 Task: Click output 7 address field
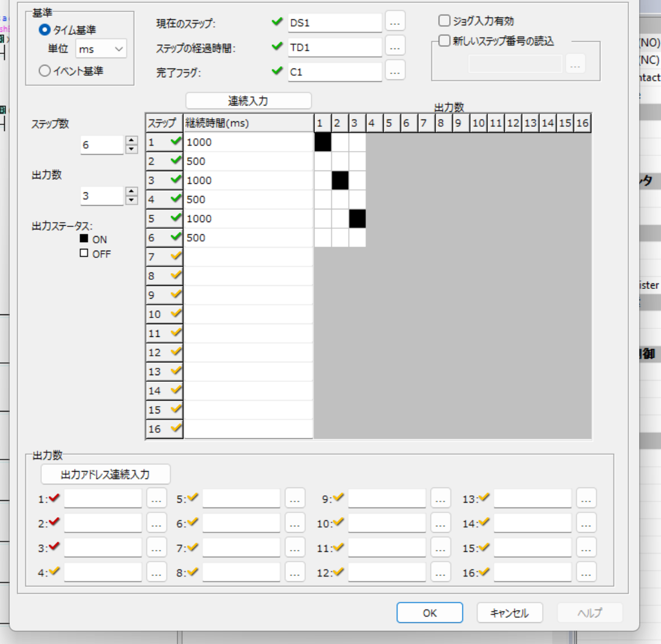tap(241, 547)
